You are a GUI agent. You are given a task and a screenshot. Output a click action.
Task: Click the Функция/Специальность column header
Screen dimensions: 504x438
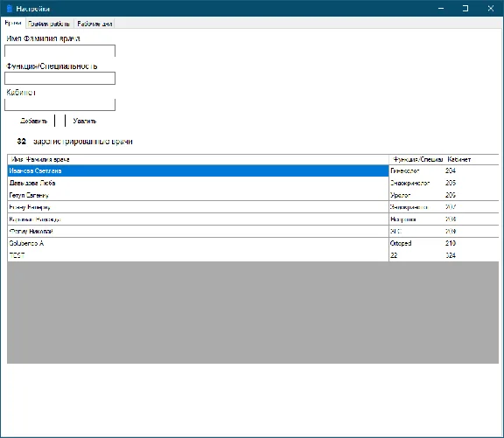click(416, 159)
